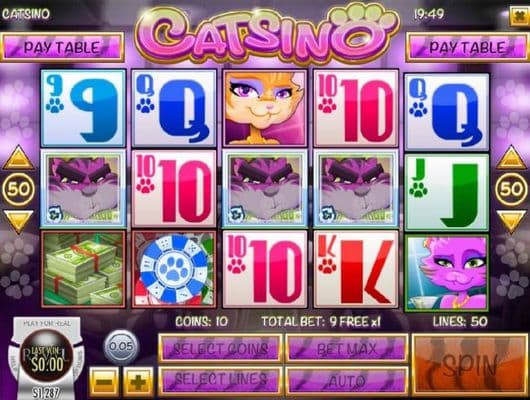Viewport: 530px width, 400px height.
Task: Click the red K card symbol
Action: coord(356,269)
